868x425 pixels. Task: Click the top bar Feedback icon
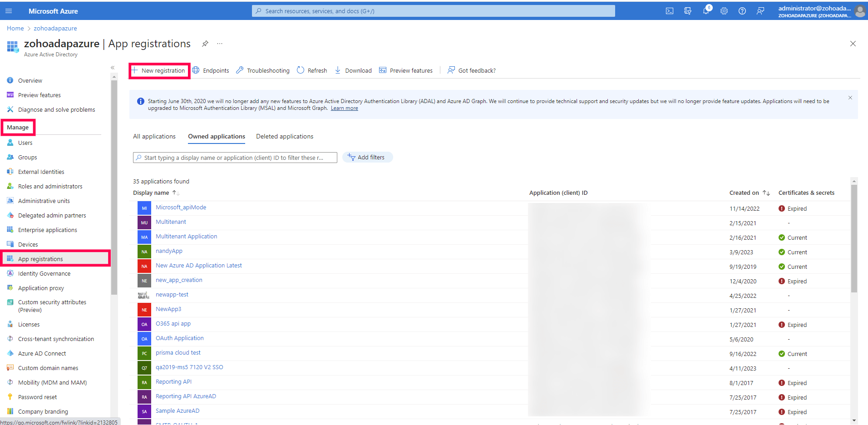[760, 11]
